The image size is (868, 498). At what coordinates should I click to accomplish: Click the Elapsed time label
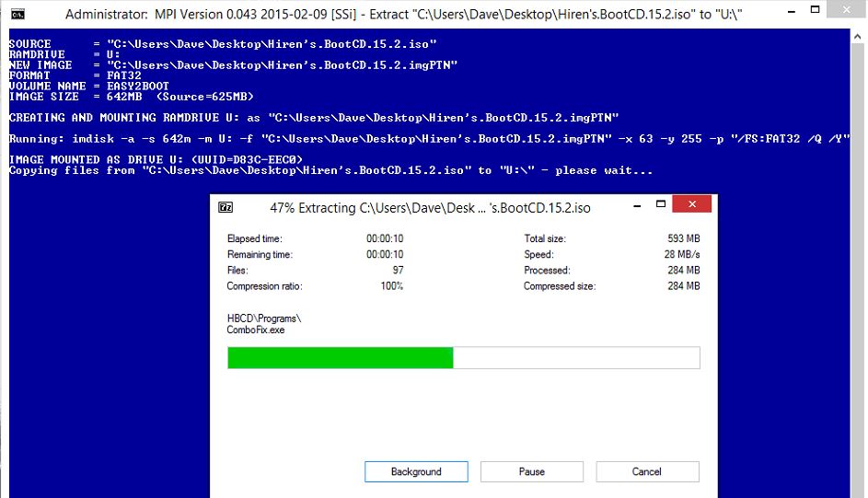point(257,239)
